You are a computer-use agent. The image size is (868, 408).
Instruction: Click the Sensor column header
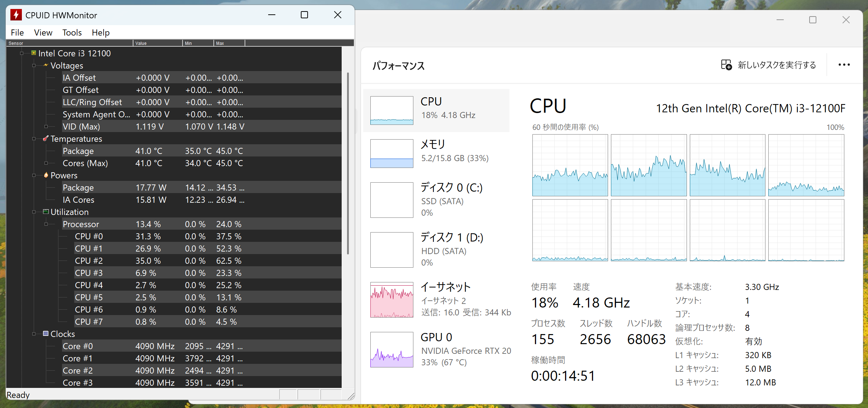[70, 43]
